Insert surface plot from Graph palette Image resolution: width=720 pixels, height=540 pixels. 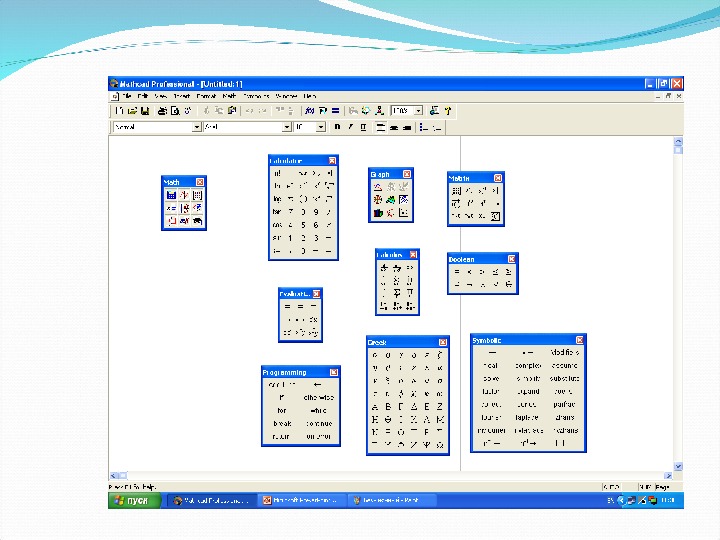point(390,200)
